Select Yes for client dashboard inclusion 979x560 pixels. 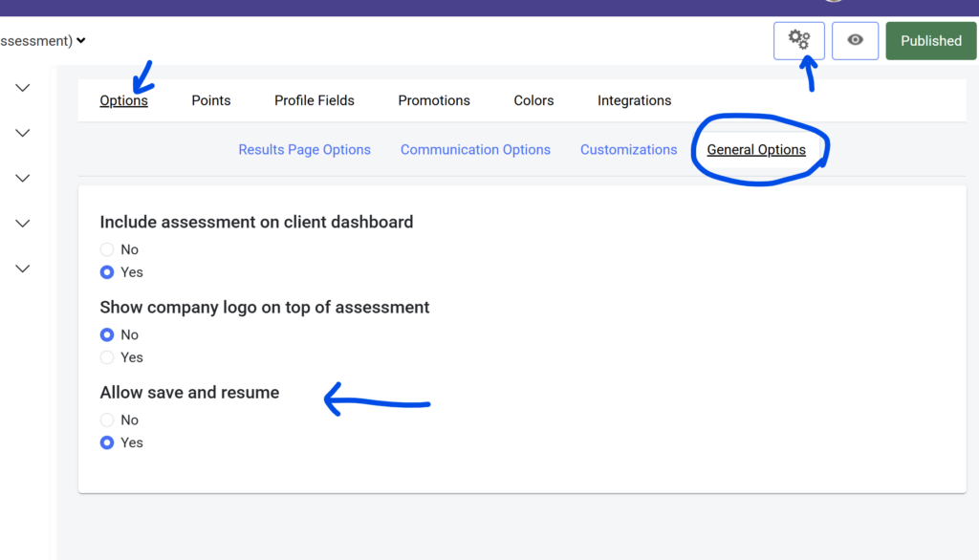pyautogui.click(x=107, y=272)
